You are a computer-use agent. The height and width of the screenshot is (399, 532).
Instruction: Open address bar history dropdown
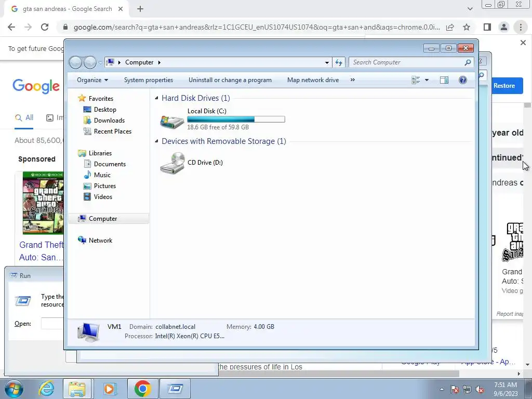327,62
